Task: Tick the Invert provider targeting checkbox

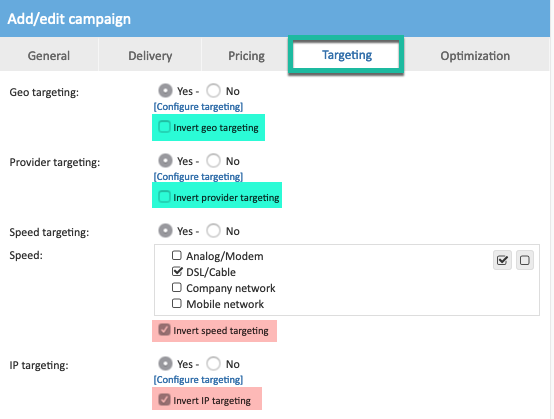Action: 164,197
